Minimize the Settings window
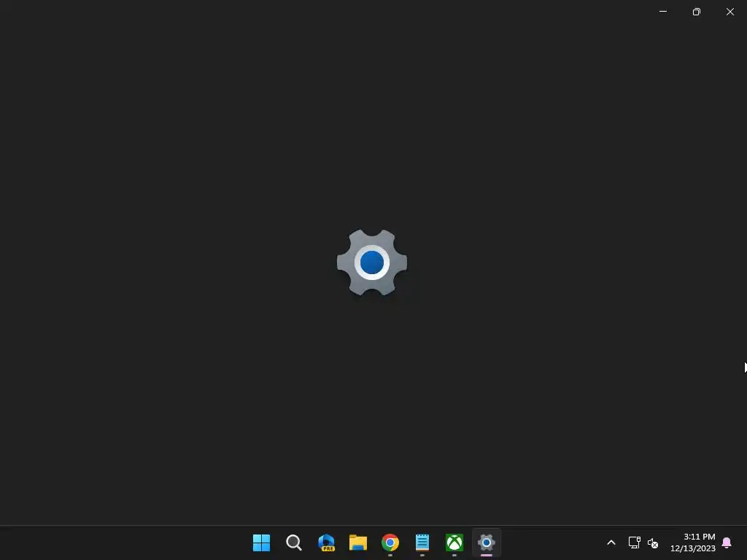The width and height of the screenshot is (747, 560). point(662,12)
